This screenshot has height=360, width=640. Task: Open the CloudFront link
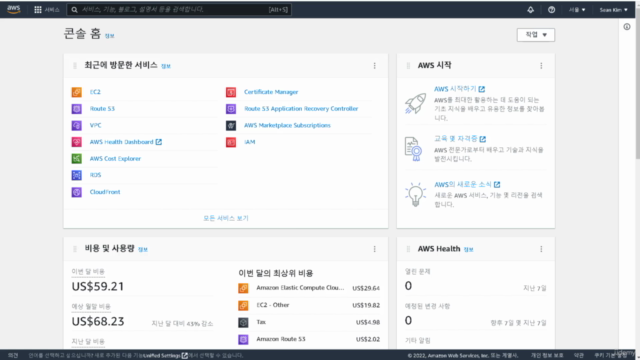(105, 192)
